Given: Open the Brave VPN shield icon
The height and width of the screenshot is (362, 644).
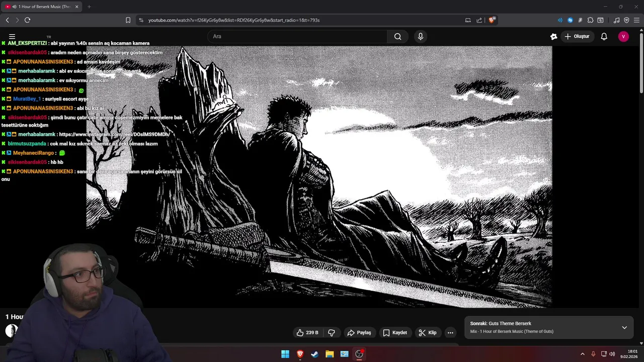Looking at the screenshot, I should coord(626,20).
